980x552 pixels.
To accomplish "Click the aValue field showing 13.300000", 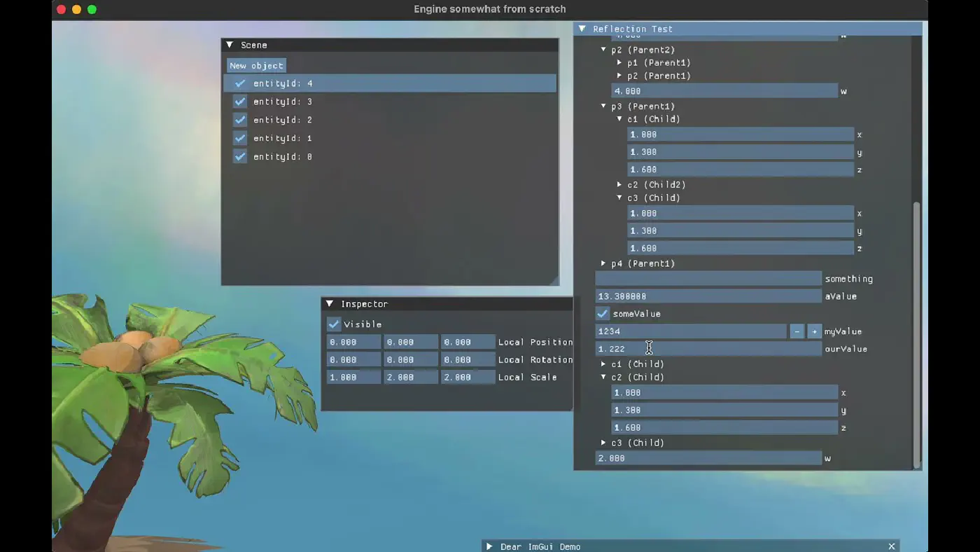I will [x=708, y=296].
